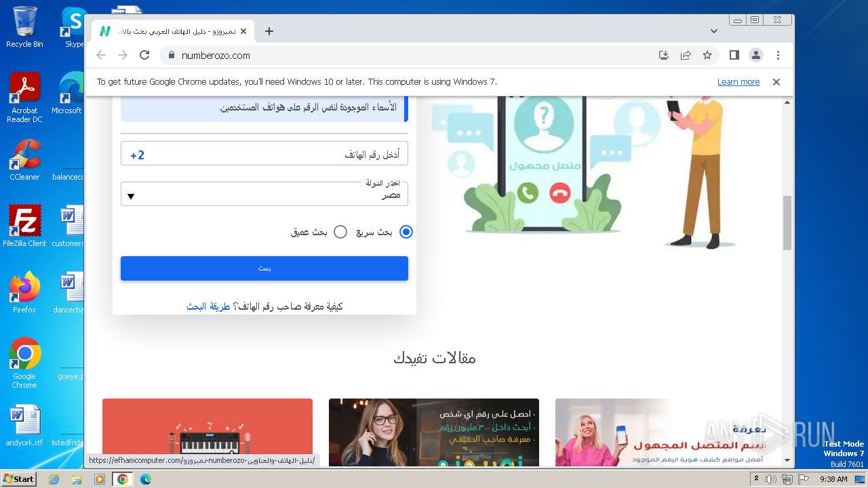Click the 9:38 AM taskbar clock
868x488 pixels.
[833, 479]
